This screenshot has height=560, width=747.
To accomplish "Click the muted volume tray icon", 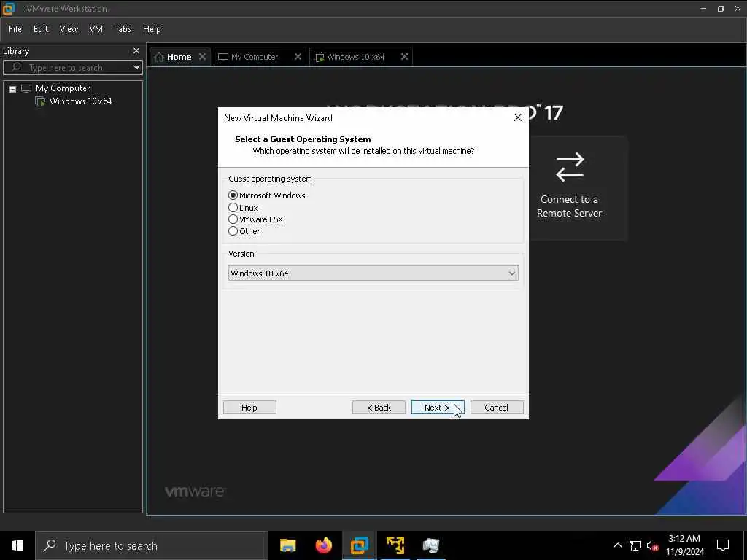I will pyautogui.click(x=652, y=545).
